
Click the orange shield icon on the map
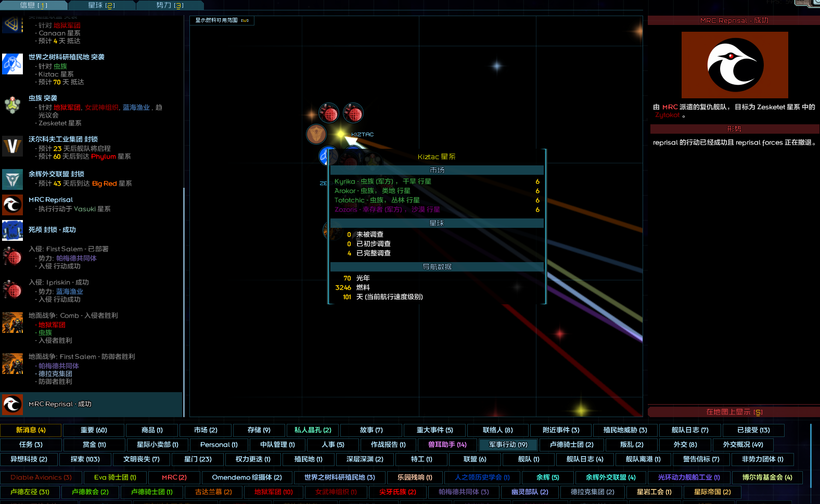(x=316, y=134)
